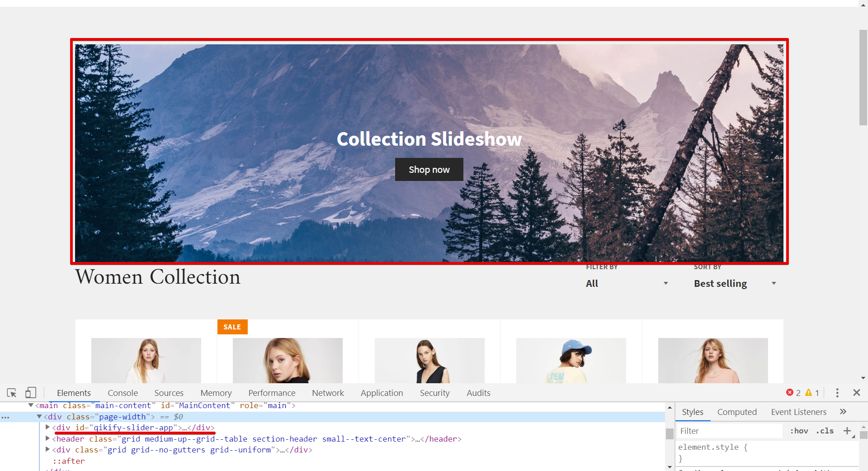Click the Collection Slideshow heading
This screenshot has height=471, width=868.
429,139
